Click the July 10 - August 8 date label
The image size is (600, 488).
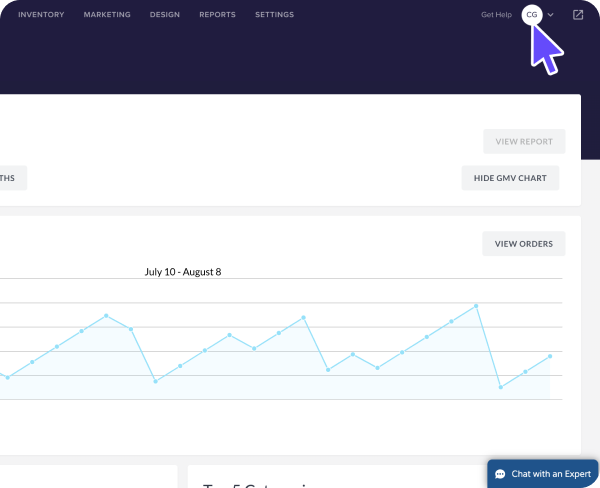click(x=182, y=271)
